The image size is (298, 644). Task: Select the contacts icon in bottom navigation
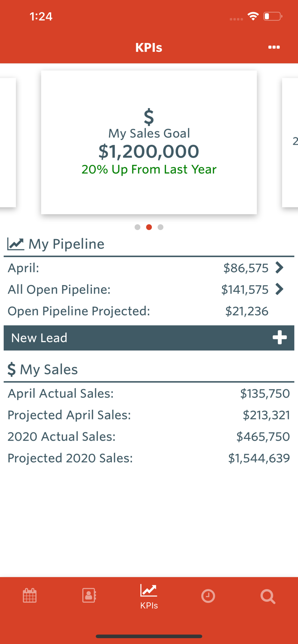[x=89, y=595]
